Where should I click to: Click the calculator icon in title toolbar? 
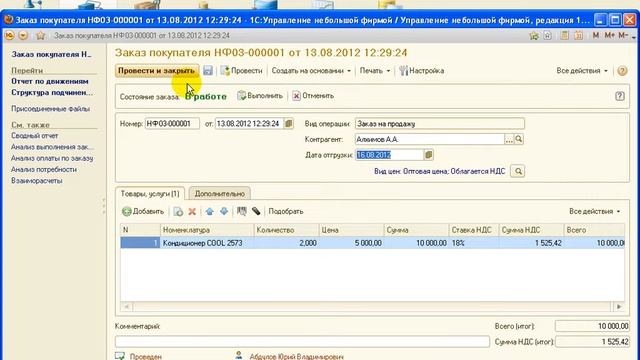(x=564, y=36)
